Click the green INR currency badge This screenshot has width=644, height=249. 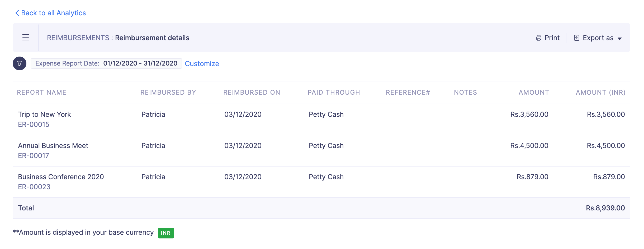click(x=166, y=233)
